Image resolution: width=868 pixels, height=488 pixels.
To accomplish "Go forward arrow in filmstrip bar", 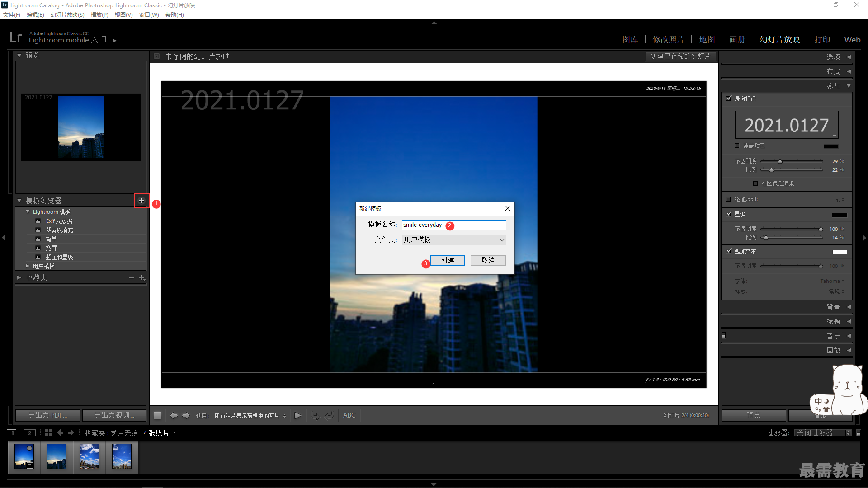I will 71,433.
